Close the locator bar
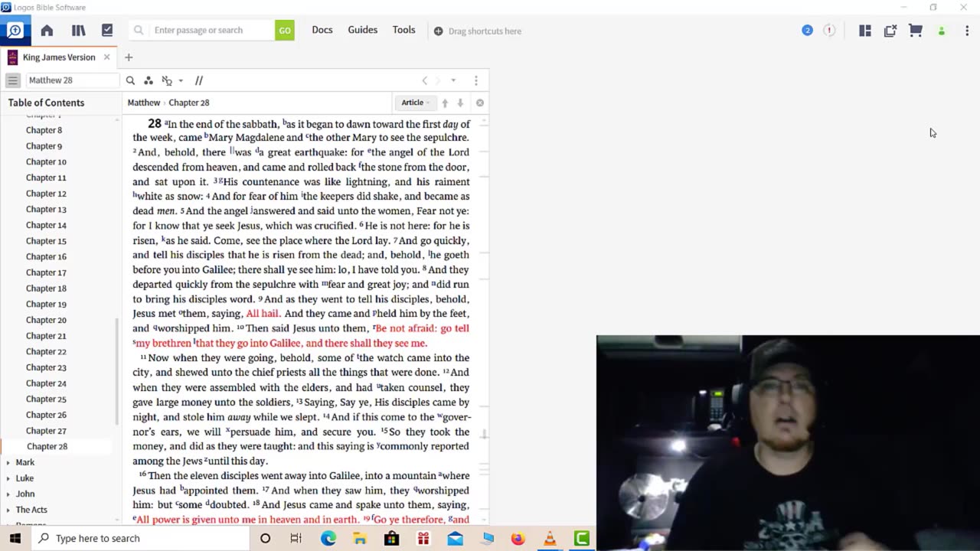980x551 pixels. (480, 103)
